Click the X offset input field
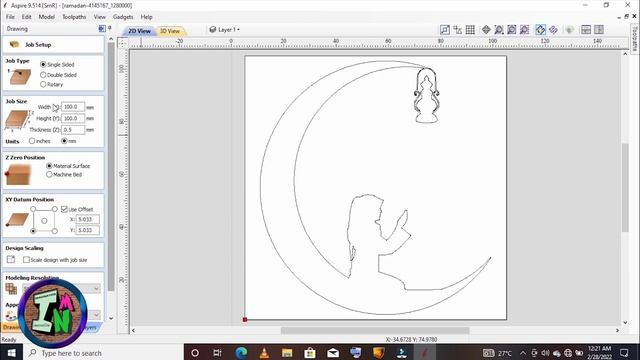 click(x=87, y=219)
